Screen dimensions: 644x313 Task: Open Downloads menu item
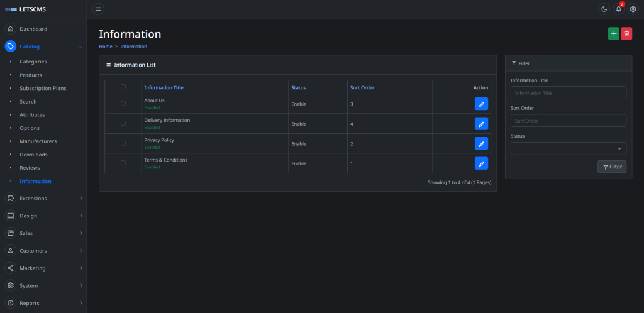click(x=34, y=155)
